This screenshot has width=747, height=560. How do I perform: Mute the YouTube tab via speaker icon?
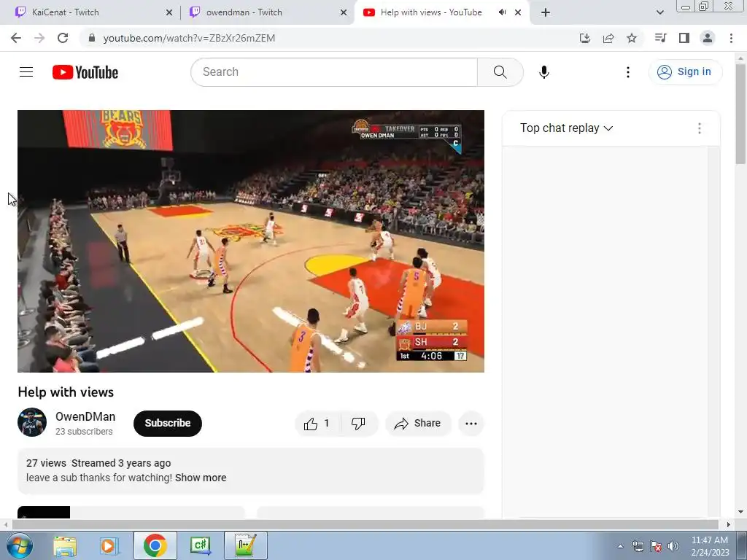tap(502, 12)
